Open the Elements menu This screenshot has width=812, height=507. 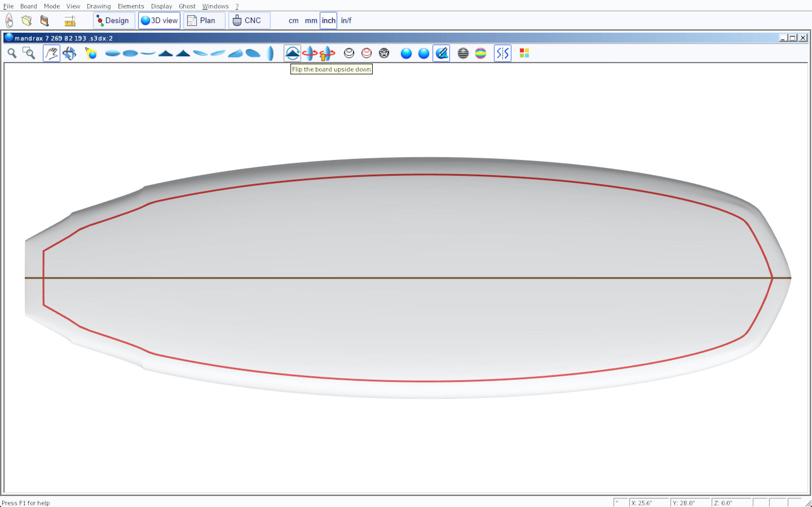tap(131, 6)
